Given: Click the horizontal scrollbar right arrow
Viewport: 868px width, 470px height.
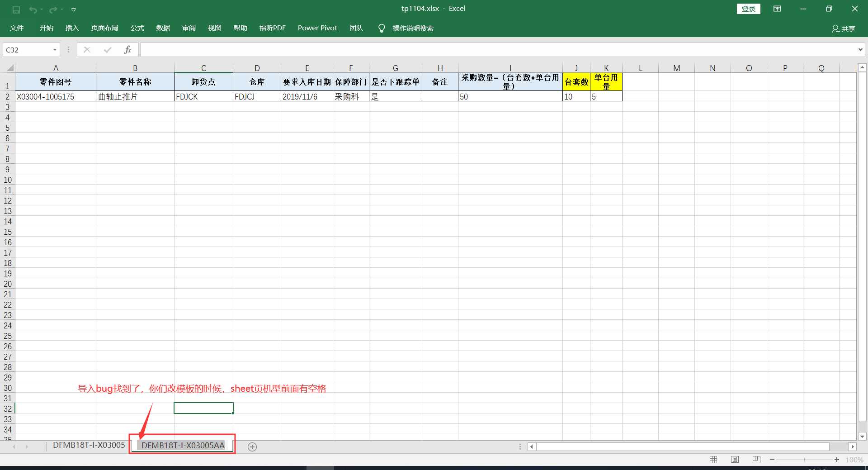Looking at the screenshot, I should point(852,446).
